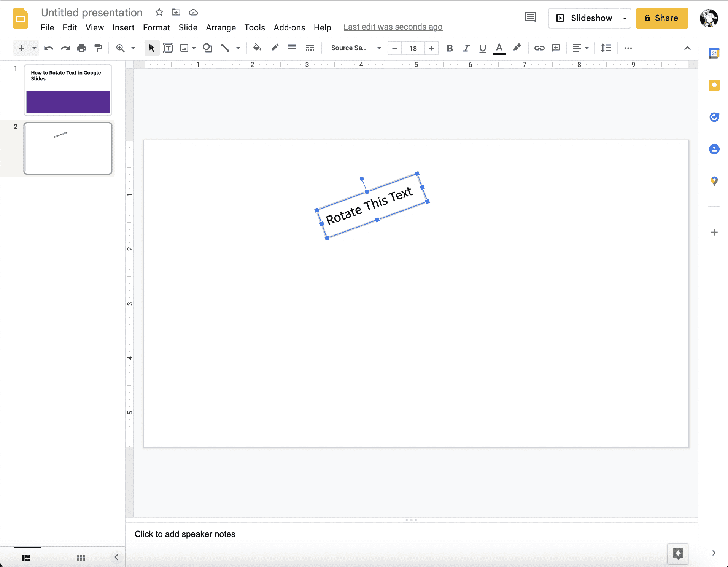Click the Explore icon near speaker notes
728x567 pixels.
pos(678,554)
